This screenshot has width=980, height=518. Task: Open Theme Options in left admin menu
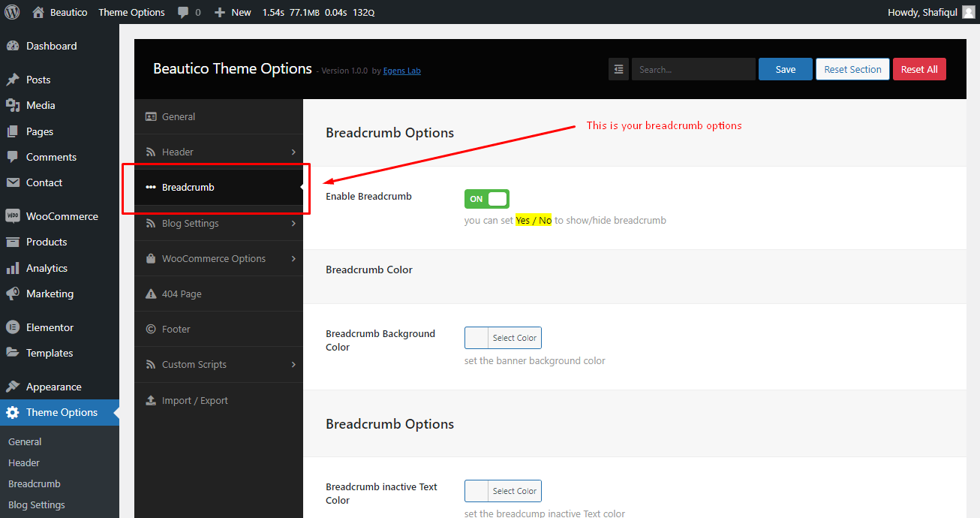pyautogui.click(x=59, y=412)
